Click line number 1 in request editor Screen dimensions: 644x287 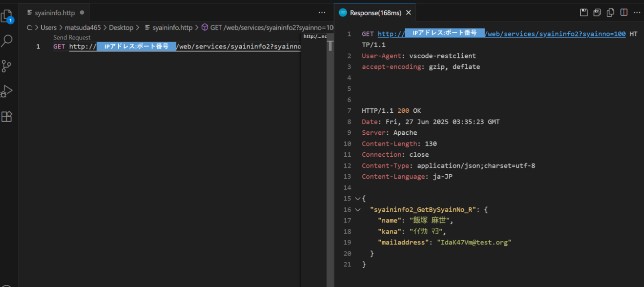tap(39, 46)
